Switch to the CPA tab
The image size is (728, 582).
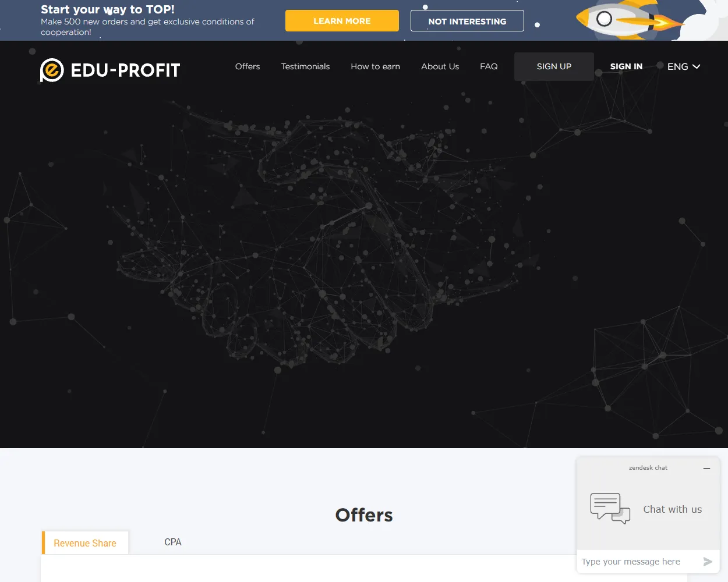pos(172,542)
